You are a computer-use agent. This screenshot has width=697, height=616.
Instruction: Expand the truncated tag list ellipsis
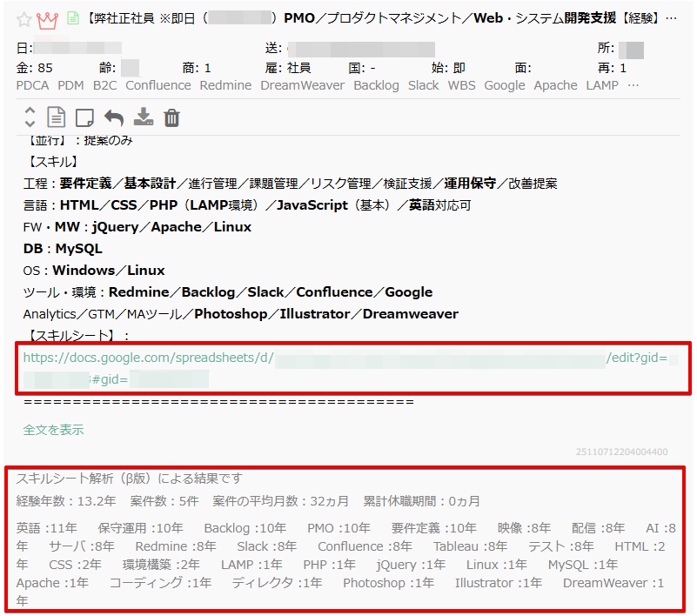pyautogui.click(x=633, y=85)
